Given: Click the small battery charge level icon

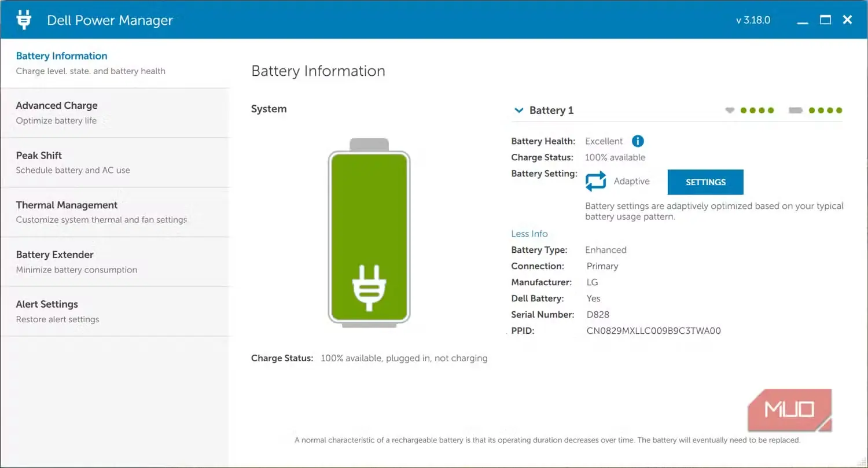Looking at the screenshot, I should tap(796, 110).
